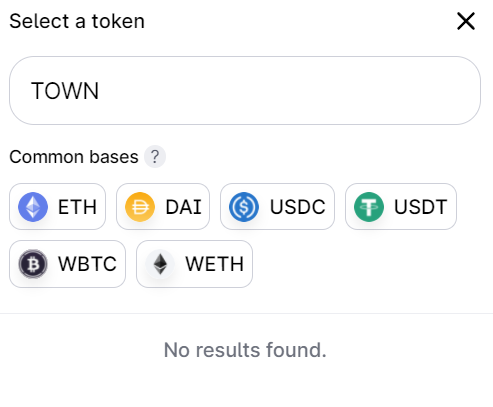Screen dimensions: 493x407
Task: Select the WBTC text label
Action: click(87, 264)
